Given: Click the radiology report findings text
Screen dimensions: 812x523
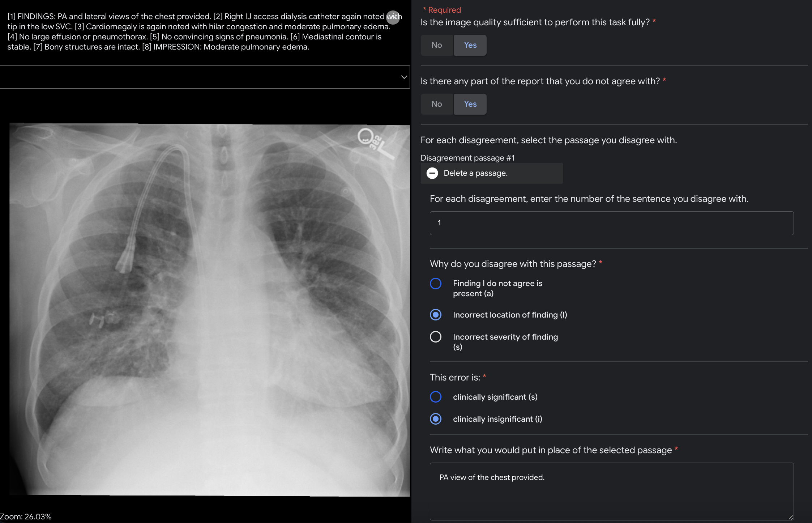Looking at the screenshot, I should (195, 32).
